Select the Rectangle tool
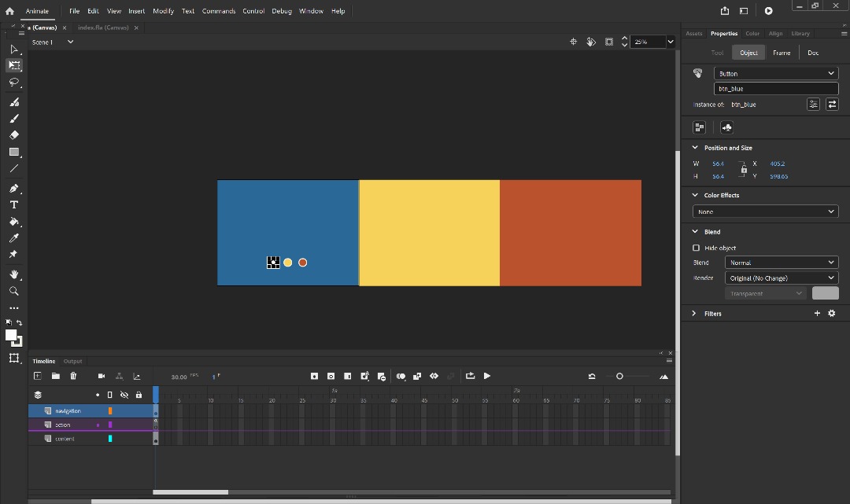Viewport: 850px width, 504px height. [x=14, y=152]
